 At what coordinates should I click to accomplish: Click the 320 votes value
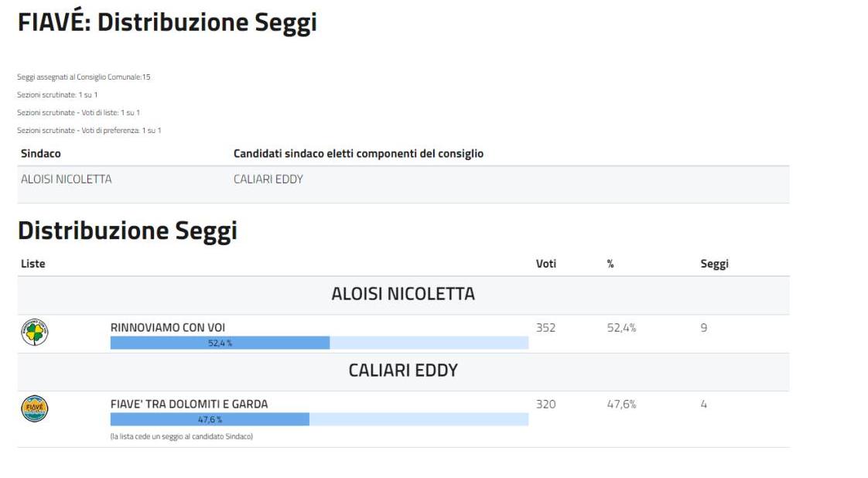[x=545, y=404]
